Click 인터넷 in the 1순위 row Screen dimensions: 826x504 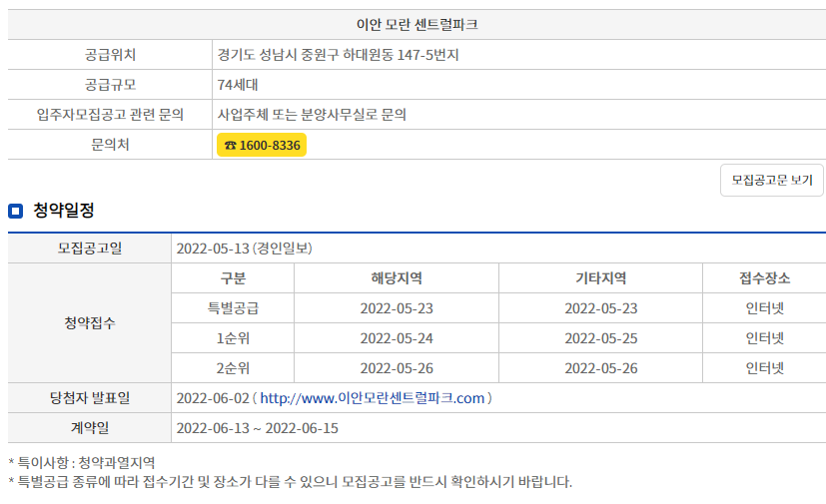(764, 338)
